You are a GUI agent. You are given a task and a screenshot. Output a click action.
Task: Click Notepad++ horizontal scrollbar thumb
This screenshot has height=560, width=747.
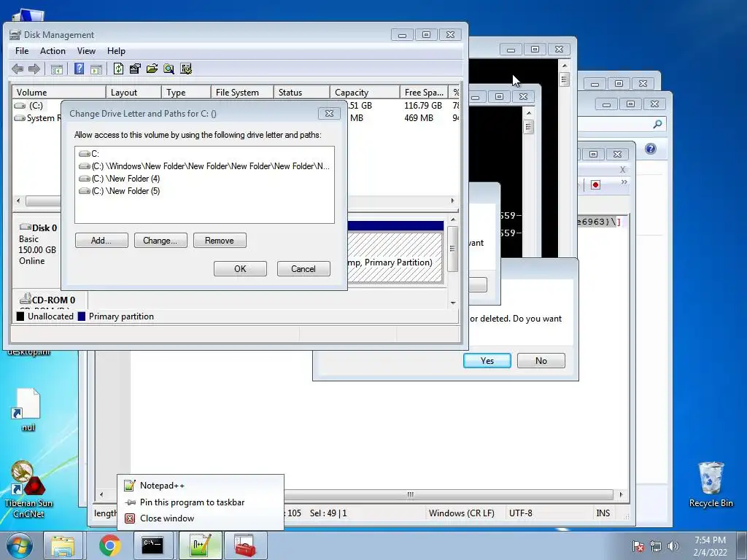410,495
